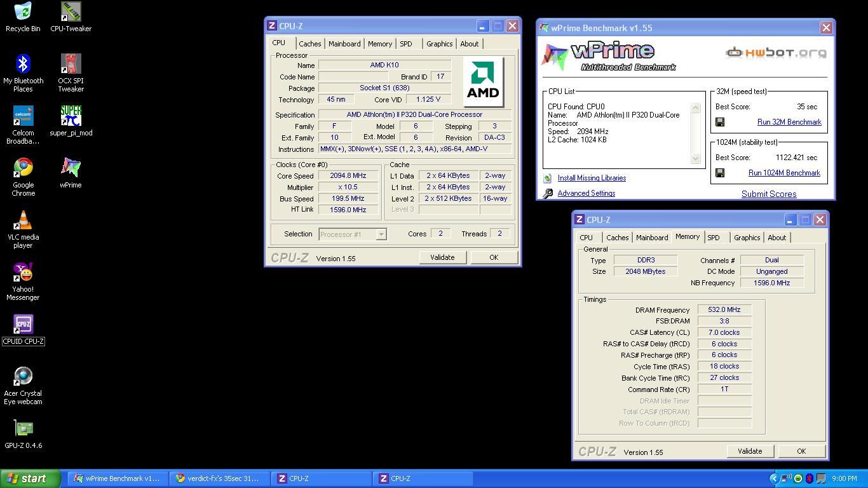Click OK in upper CPU-Z window

494,257
